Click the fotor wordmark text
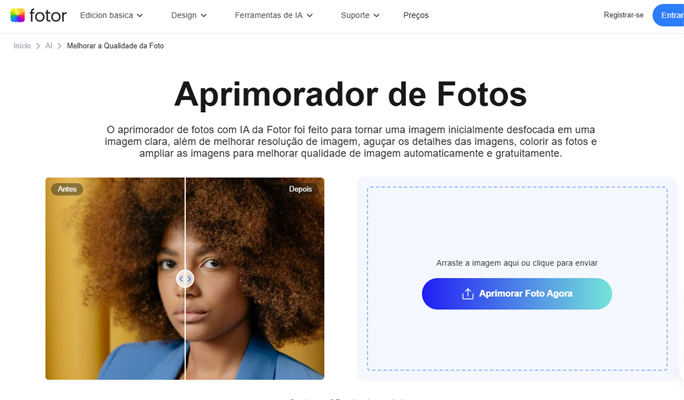684x400 pixels. [x=48, y=16]
